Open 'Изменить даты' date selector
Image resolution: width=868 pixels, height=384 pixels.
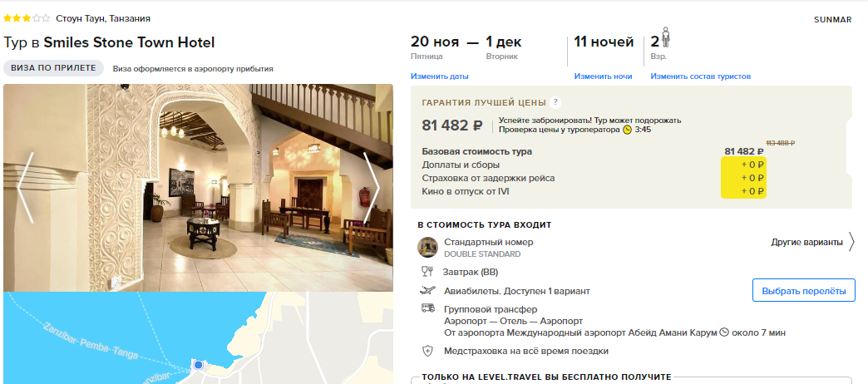(440, 76)
